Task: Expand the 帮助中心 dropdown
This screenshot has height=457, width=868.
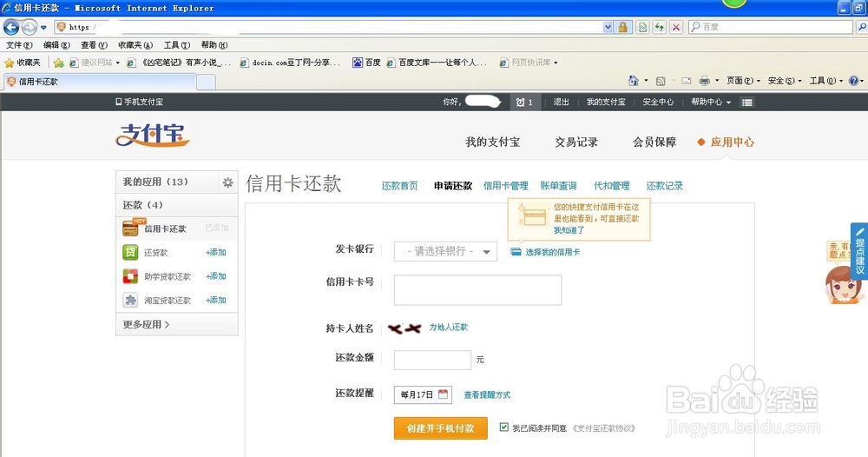Action: coord(711,102)
